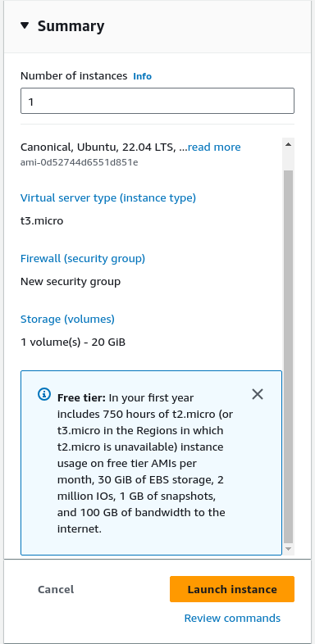Open Firewall (security group) link
Screen dimensions: 315x644
pos(83,259)
